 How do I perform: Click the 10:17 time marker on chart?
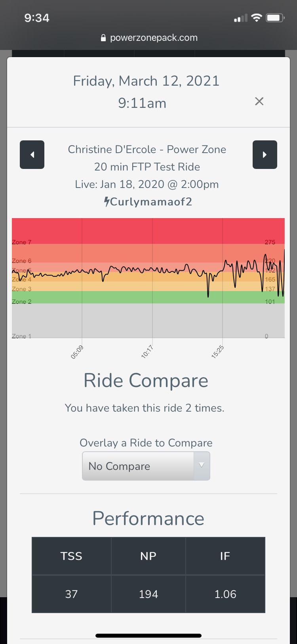[x=147, y=352]
